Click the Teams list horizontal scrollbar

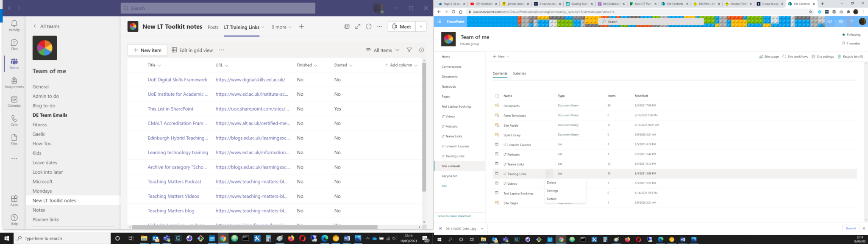coord(254,227)
